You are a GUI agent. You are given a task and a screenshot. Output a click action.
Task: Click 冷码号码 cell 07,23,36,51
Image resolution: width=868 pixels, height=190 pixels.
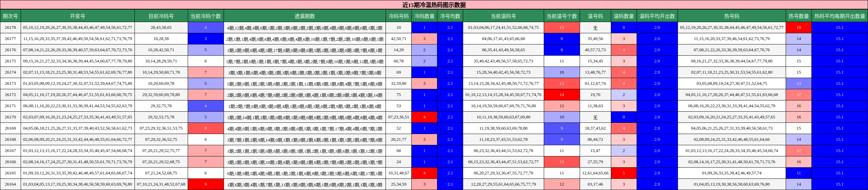point(398,117)
